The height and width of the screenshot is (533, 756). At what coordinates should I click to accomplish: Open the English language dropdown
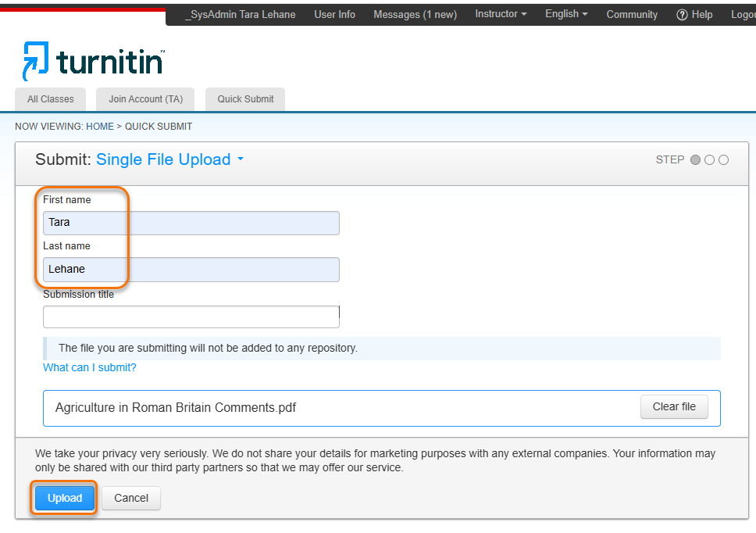pos(566,14)
